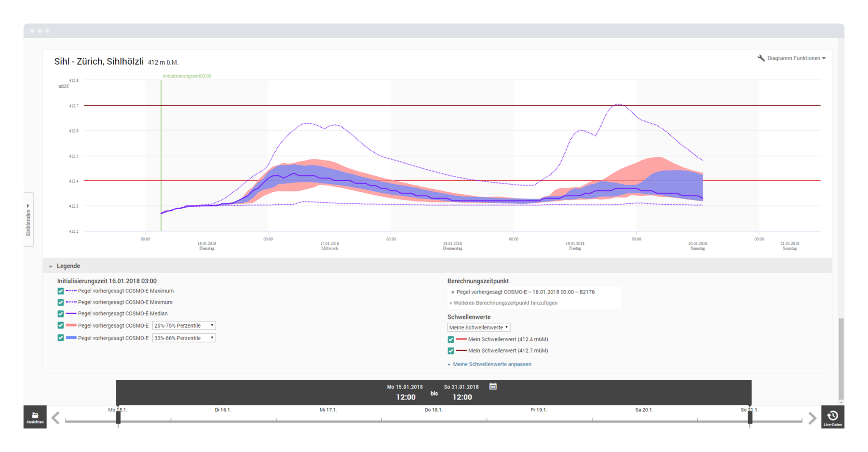Click the left timeline range handle
Viewport: 868px width, 452px height.
point(118,418)
